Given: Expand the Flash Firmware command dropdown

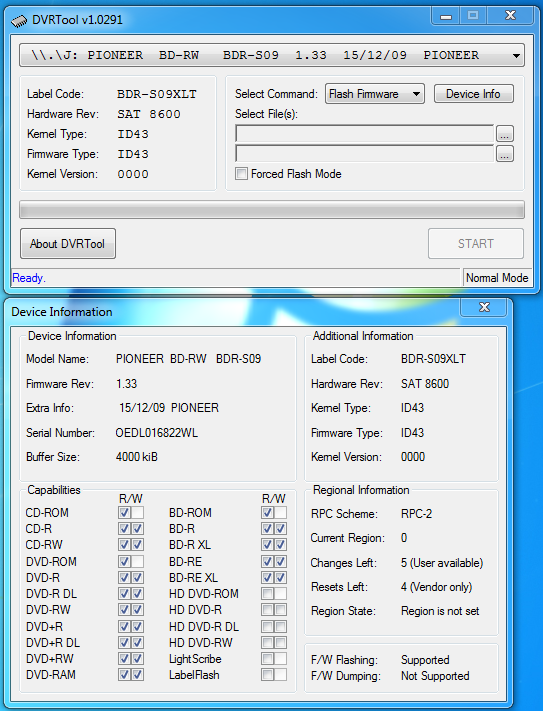Looking at the screenshot, I should click(x=374, y=94).
